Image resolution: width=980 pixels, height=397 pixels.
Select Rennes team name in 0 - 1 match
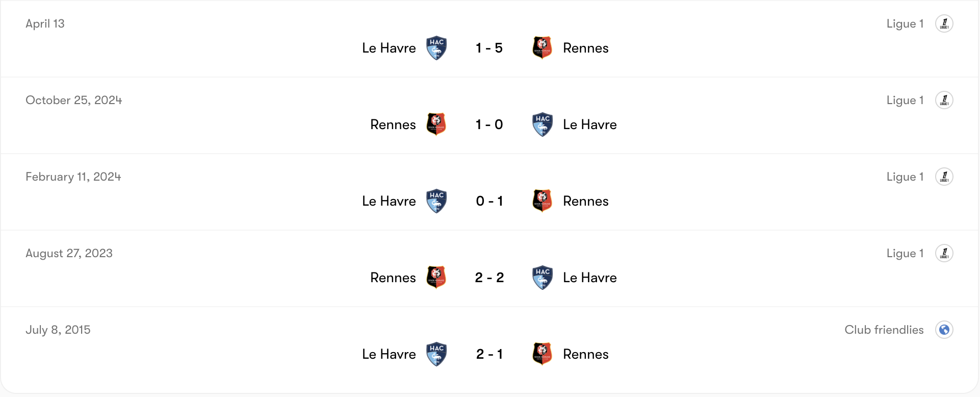[585, 201]
